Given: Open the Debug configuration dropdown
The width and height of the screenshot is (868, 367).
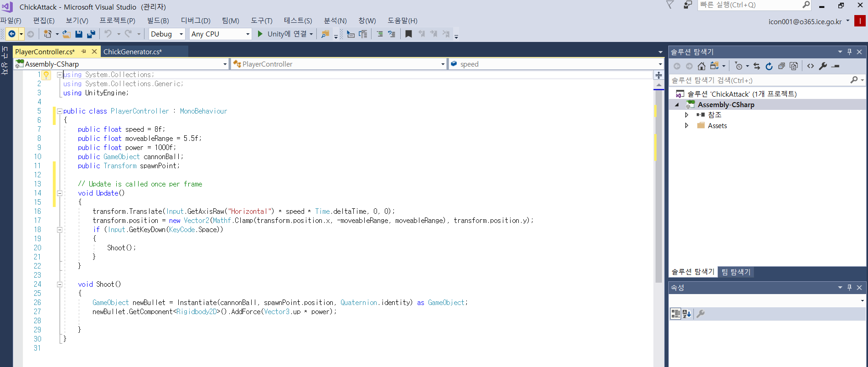Looking at the screenshot, I should click(167, 34).
